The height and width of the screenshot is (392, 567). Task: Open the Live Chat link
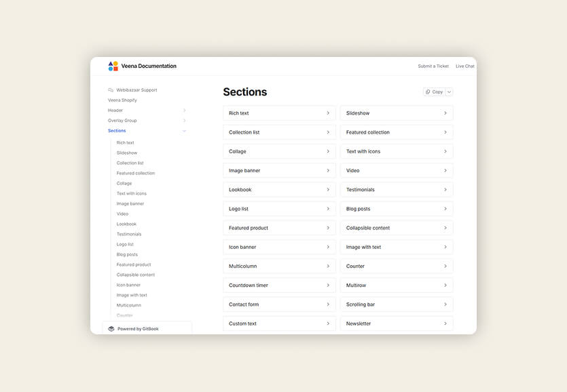pyautogui.click(x=465, y=66)
